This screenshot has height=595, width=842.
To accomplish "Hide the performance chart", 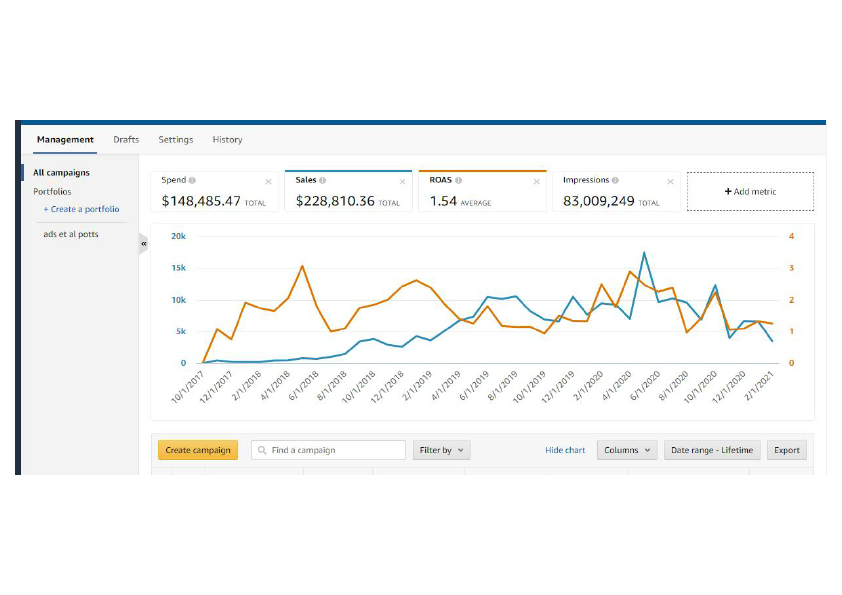I will click(x=565, y=450).
